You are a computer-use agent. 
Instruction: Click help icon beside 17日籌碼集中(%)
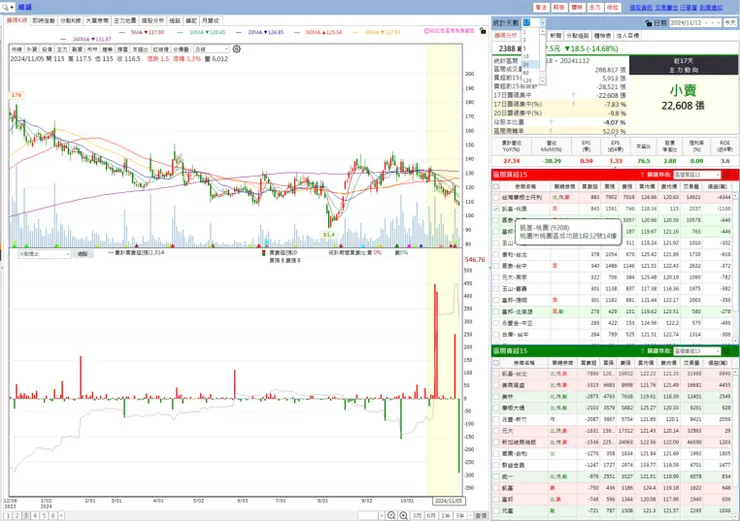573,104
